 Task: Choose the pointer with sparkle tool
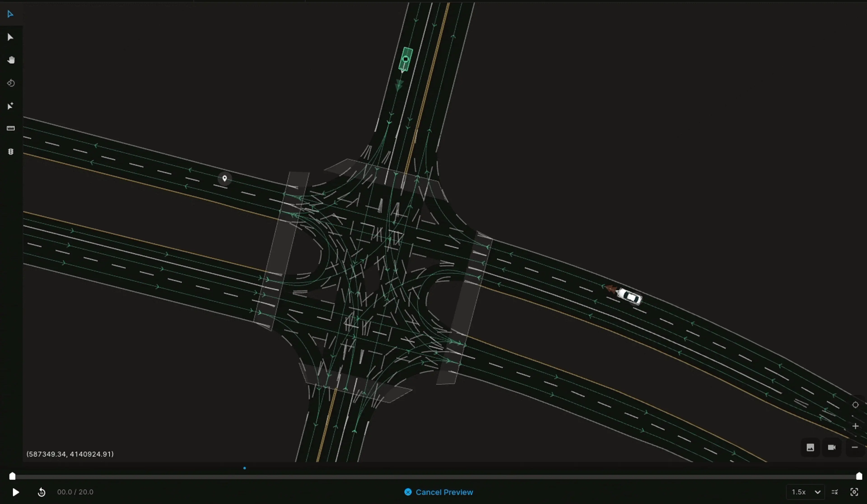(10, 106)
